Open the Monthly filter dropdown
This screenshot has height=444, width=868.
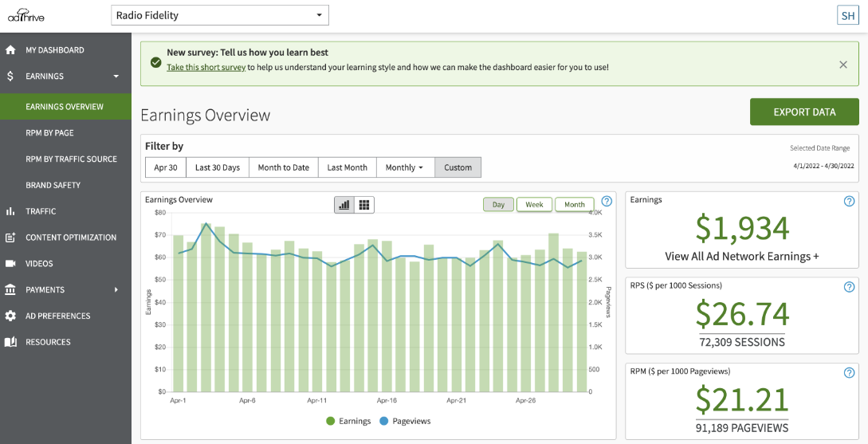pos(405,167)
